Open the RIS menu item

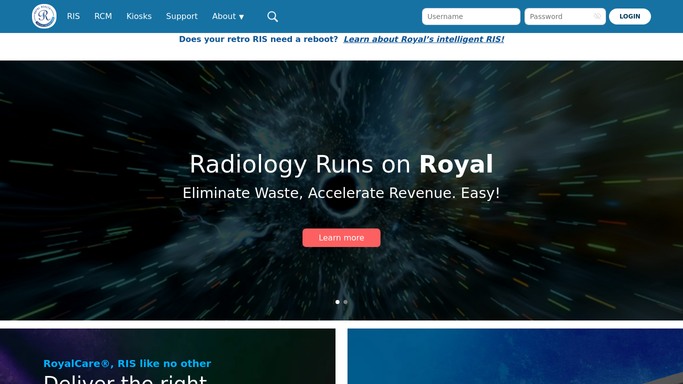coord(73,17)
